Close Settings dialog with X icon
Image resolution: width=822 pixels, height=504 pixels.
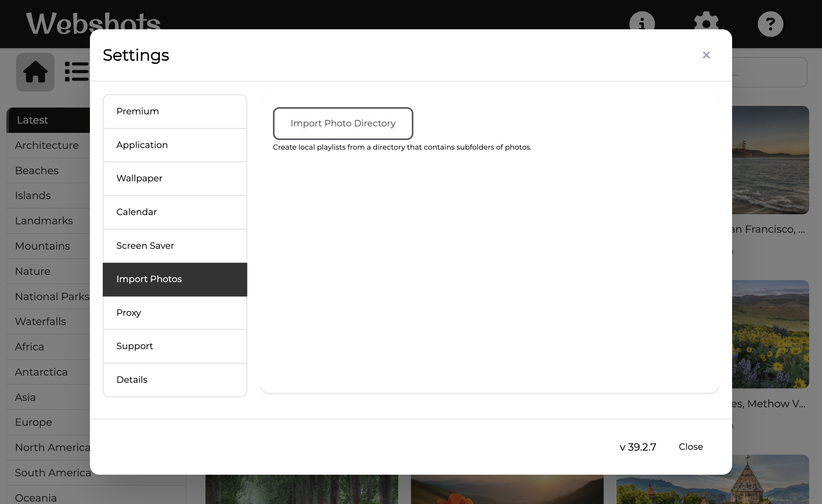tap(706, 55)
